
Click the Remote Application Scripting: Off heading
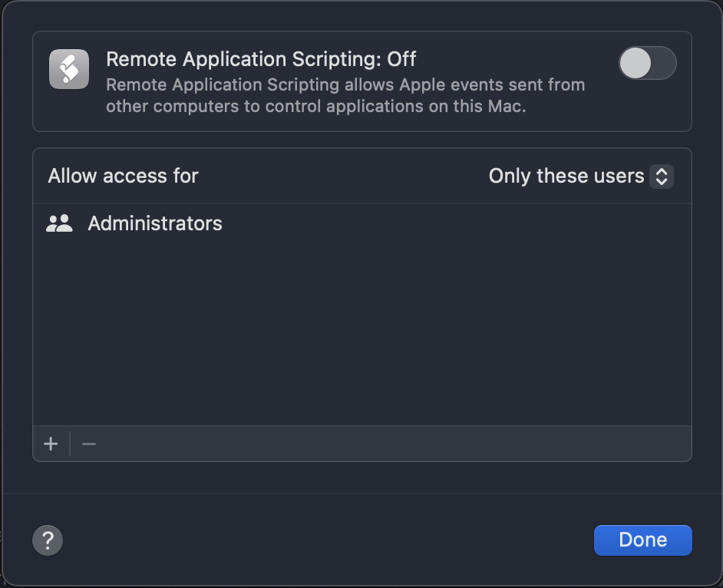click(x=261, y=59)
